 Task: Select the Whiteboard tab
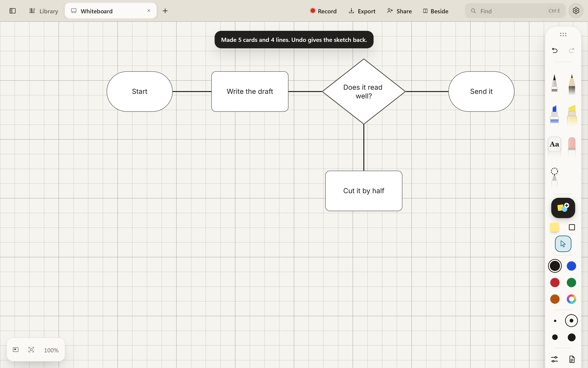point(110,11)
